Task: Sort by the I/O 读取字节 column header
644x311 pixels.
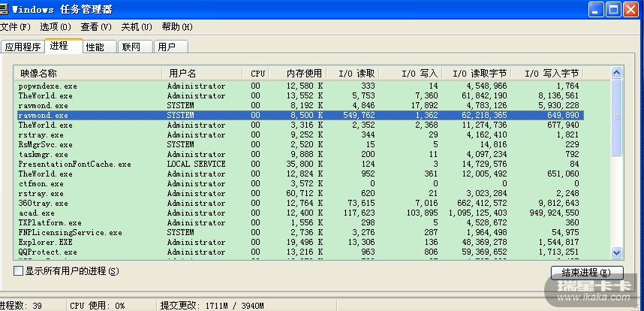Action: coord(477,74)
